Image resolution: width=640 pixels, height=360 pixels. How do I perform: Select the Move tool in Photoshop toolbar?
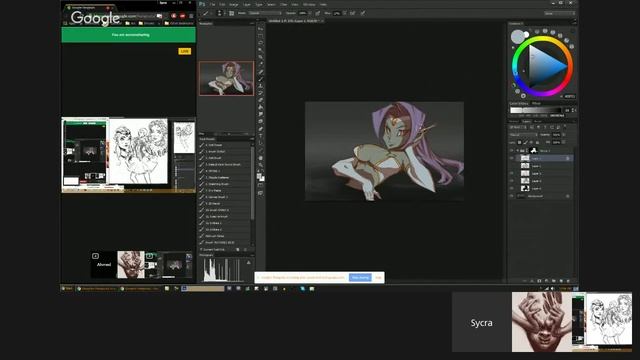click(x=260, y=29)
